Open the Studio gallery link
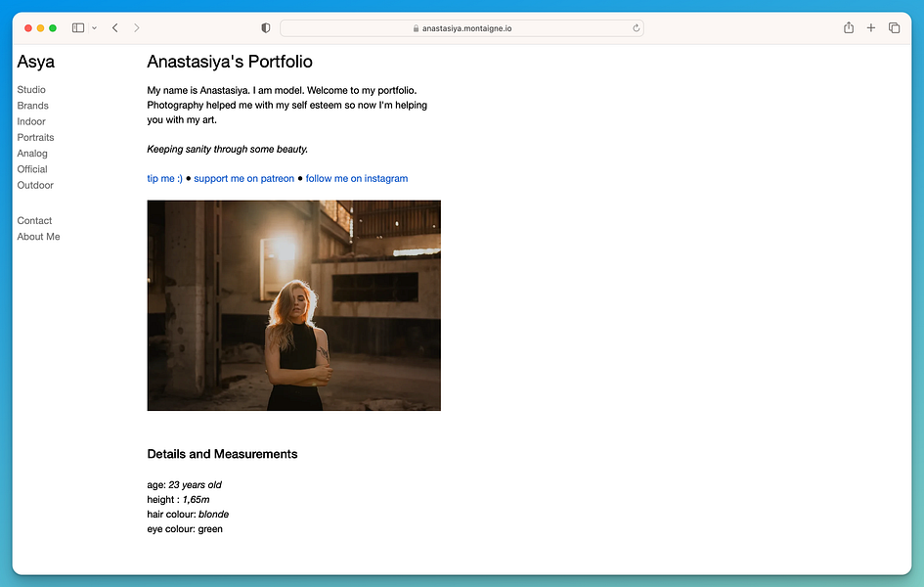The height and width of the screenshot is (587, 924). tap(31, 90)
